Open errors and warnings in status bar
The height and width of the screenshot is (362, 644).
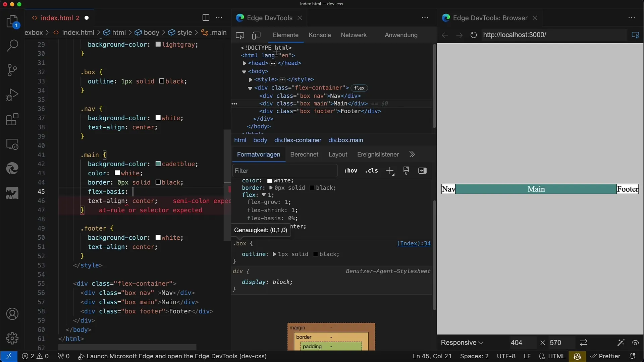pos(35,356)
